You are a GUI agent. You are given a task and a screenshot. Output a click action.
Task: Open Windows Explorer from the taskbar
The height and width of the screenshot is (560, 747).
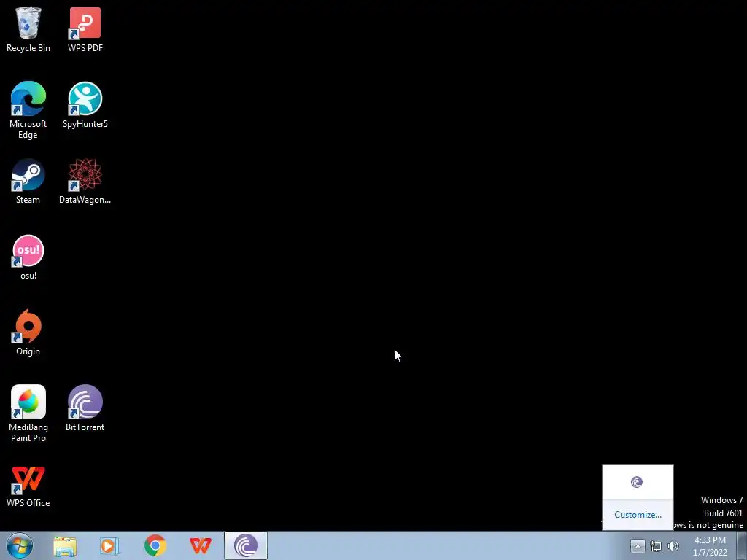[65, 546]
